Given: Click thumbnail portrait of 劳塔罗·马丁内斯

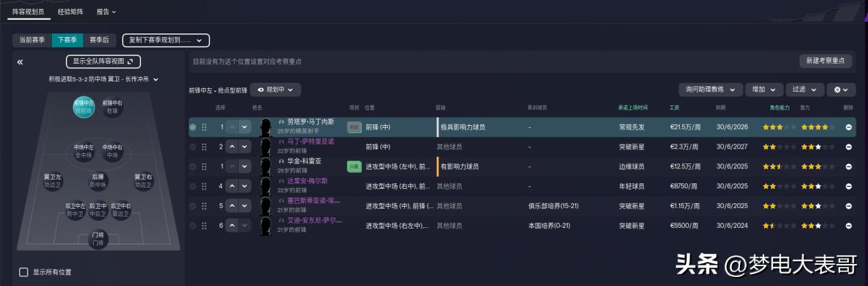Looking at the screenshot, I should point(266,127).
